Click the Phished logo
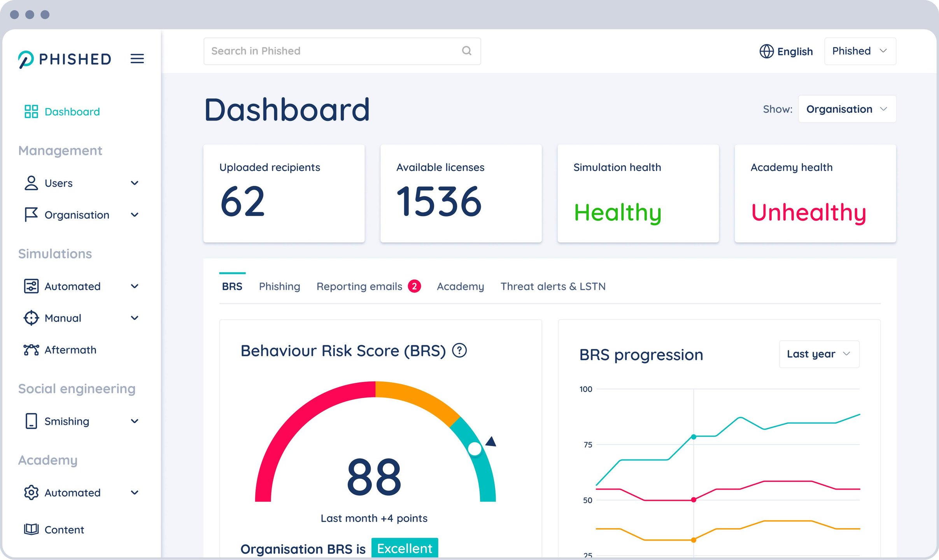Viewport: 939px width, 560px height. (65, 59)
